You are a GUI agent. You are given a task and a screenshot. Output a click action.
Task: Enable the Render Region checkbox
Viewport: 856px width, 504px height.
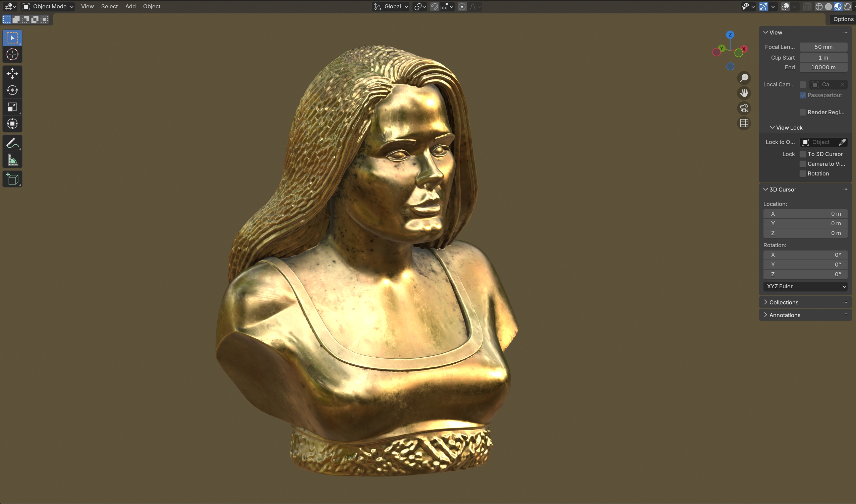click(803, 113)
